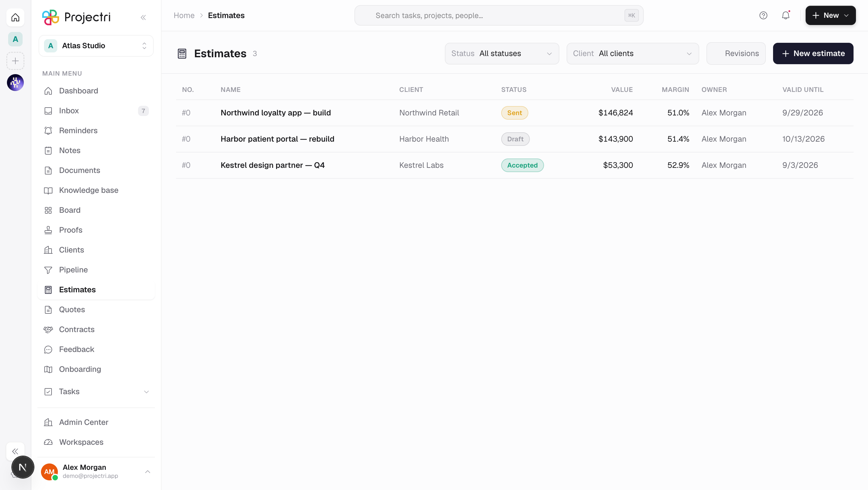Click the 52.9% margin cell

point(678,165)
